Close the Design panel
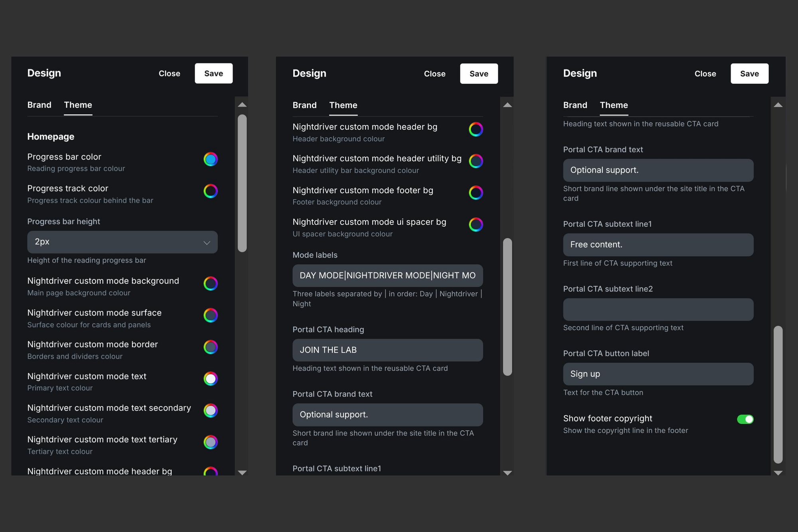Screen dimensions: 798x532 pyautogui.click(x=169, y=73)
